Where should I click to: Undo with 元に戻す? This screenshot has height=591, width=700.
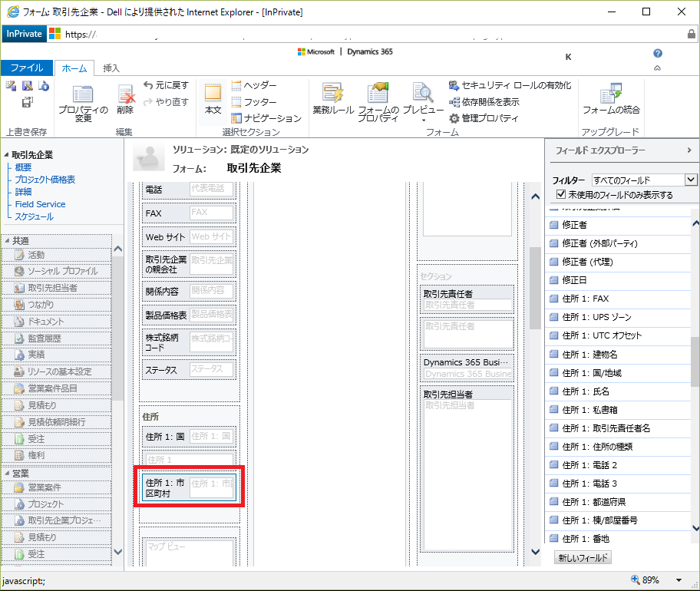tap(166, 85)
